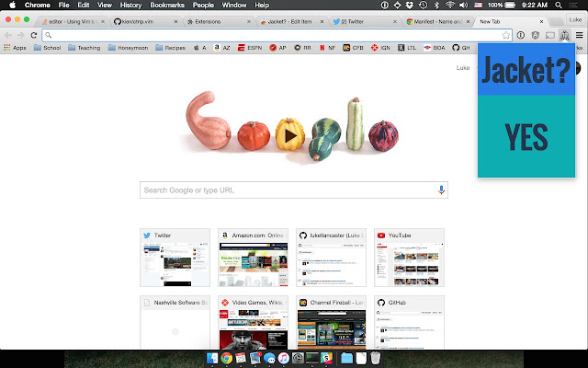Open the GH GitHub bookmark
Image resolution: width=588 pixels, height=368 pixels.
461,48
